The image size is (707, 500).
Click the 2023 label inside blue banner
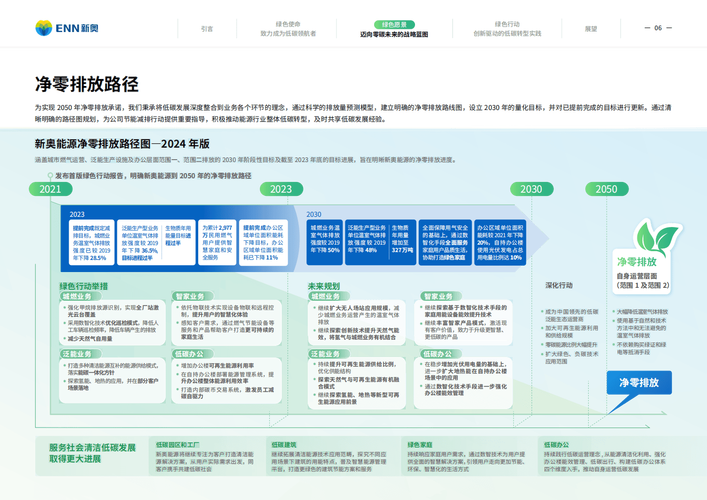pyautogui.click(x=77, y=214)
